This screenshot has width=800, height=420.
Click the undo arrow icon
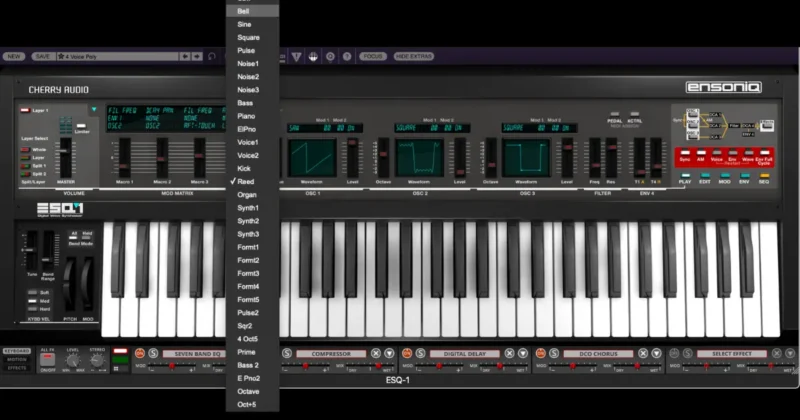[212, 57]
